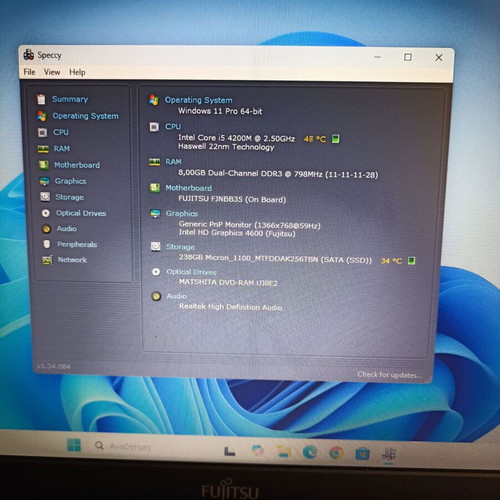This screenshot has width=500, height=500.
Task: Click 'FUJITSU FJNBB35 (On Board)' text
Action: (232, 199)
